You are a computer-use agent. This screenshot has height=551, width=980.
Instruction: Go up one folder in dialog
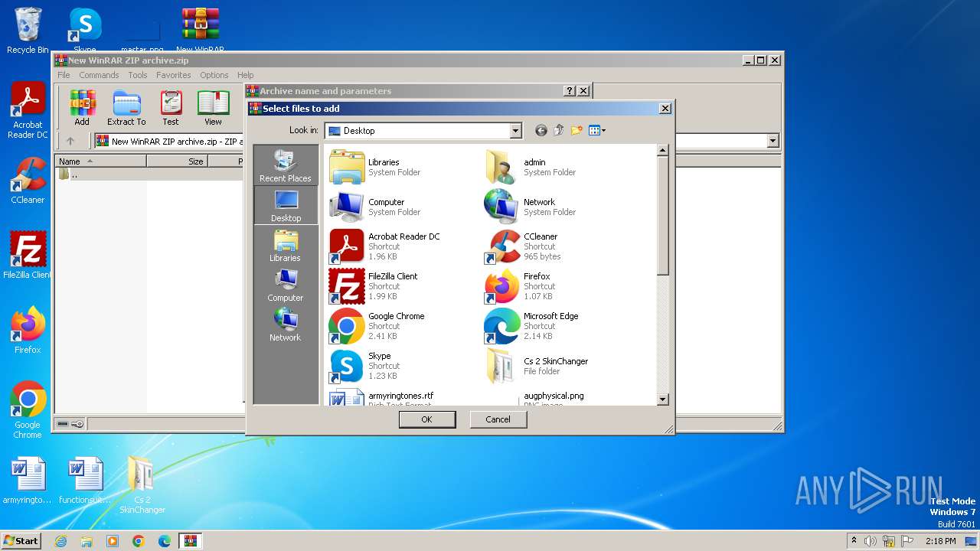[x=558, y=131]
